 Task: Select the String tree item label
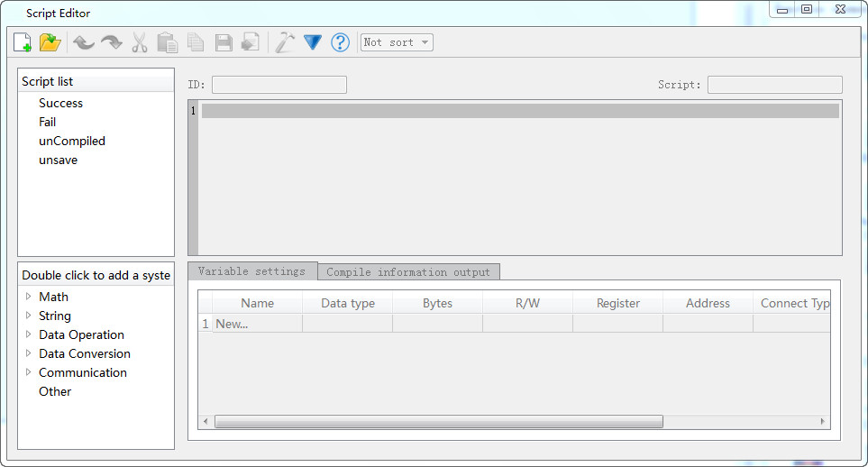[x=55, y=316]
